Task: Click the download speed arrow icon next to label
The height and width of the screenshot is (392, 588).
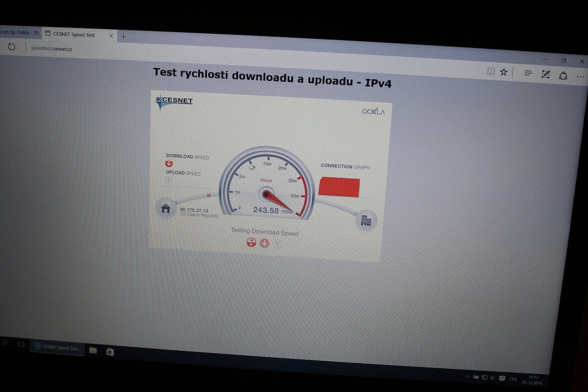Action: coord(169,164)
